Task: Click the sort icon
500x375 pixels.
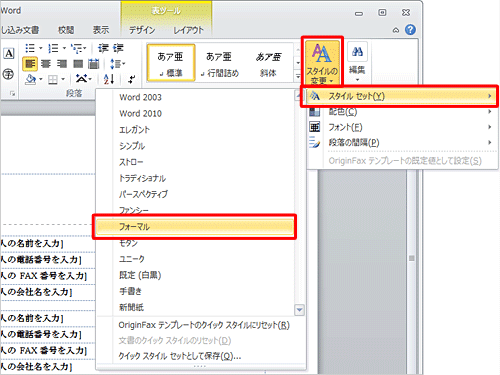Action: [x=109, y=79]
